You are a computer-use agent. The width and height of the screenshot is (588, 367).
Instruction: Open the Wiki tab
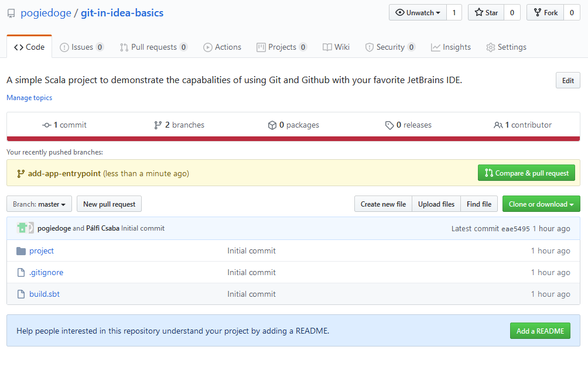click(x=336, y=47)
